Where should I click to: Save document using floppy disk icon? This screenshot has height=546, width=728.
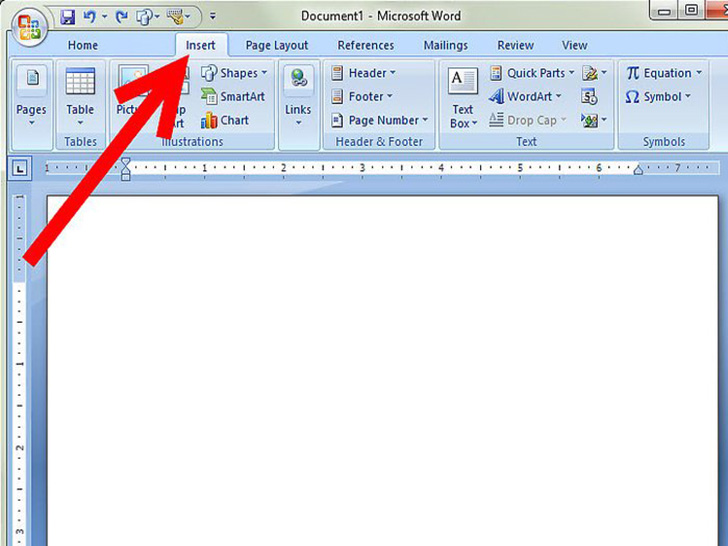[68, 17]
